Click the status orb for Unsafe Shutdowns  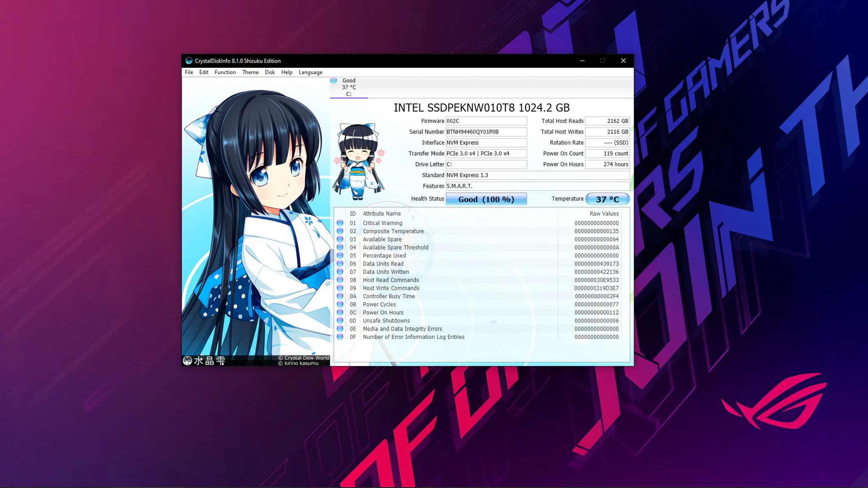point(340,320)
